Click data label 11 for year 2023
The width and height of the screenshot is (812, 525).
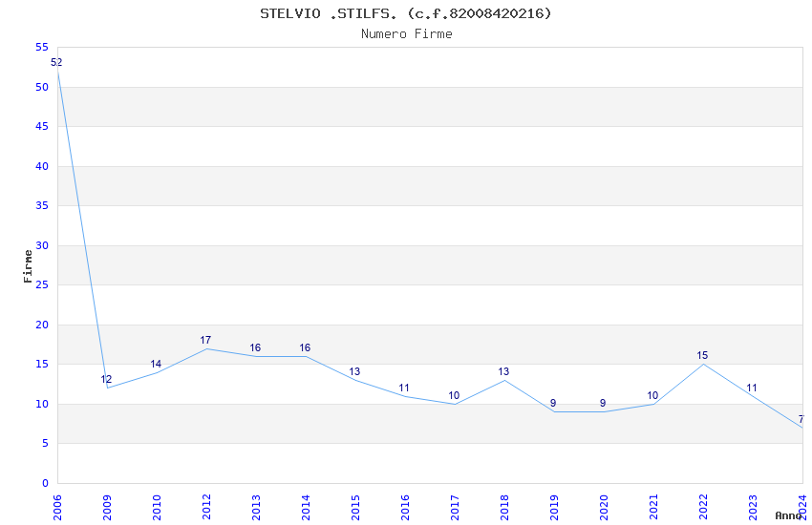tap(752, 388)
